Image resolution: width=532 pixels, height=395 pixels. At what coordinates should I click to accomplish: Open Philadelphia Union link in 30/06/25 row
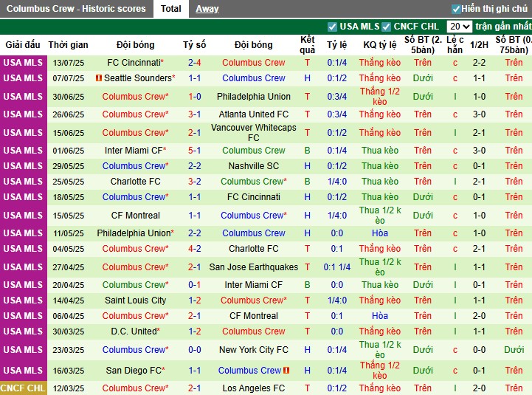(253, 97)
